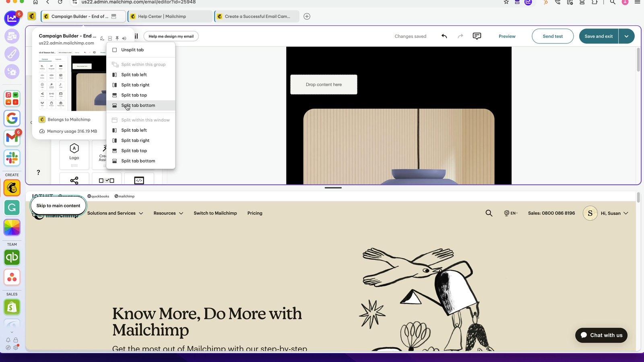The width and height of the screenshot is (644, 362).
Task: Click the Drop content here zone
Action: pos(324,84)
